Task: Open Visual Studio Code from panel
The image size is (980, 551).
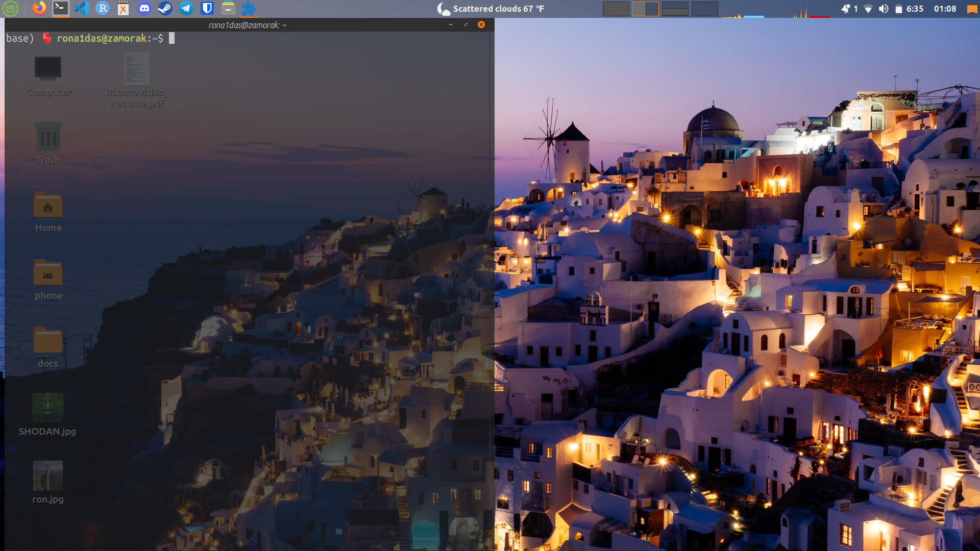Action: [82, 9]
